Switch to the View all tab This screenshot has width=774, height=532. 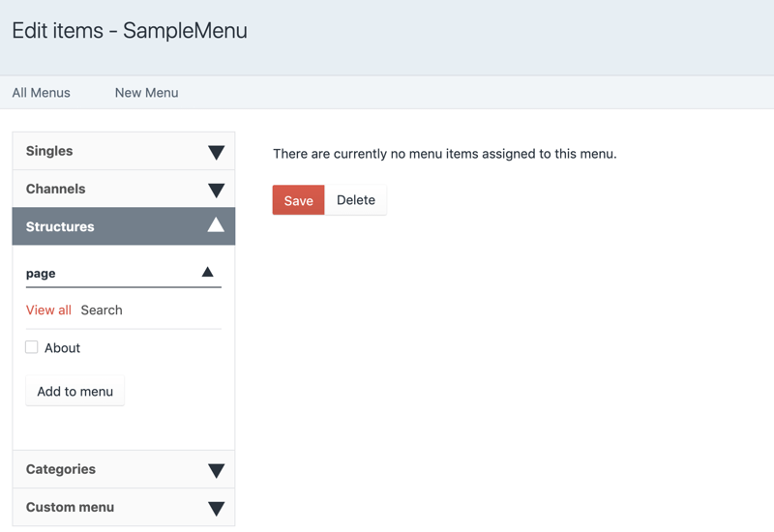click(x=48, y=310)
